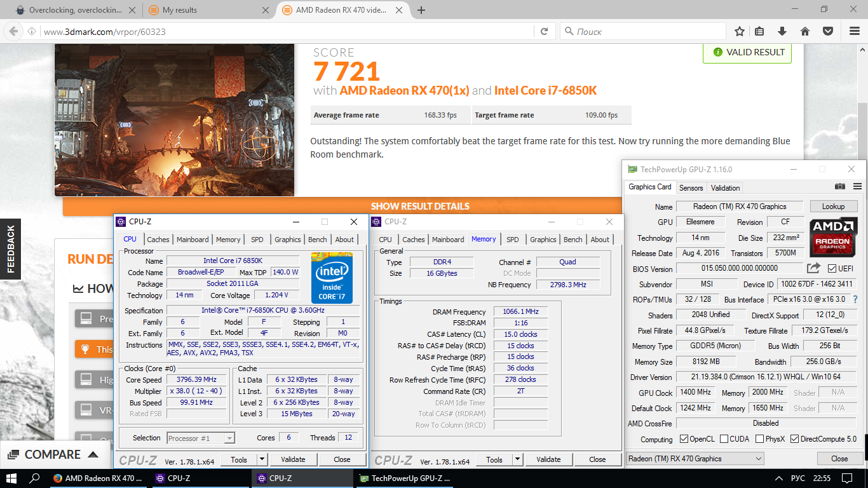Image resolution: width=868 pixels, height=488 pixels.
Task: Expand the COMPARE panel arrow
Action: click(x=93, y=454)
